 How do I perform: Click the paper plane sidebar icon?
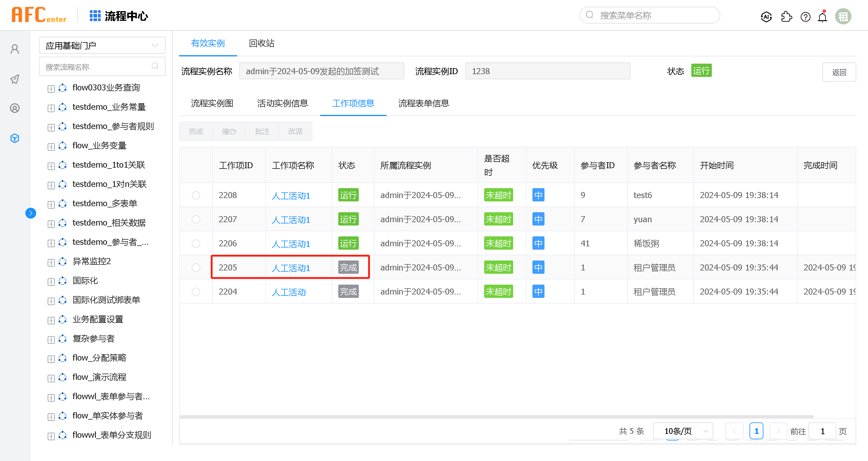[x=15, y=80]
